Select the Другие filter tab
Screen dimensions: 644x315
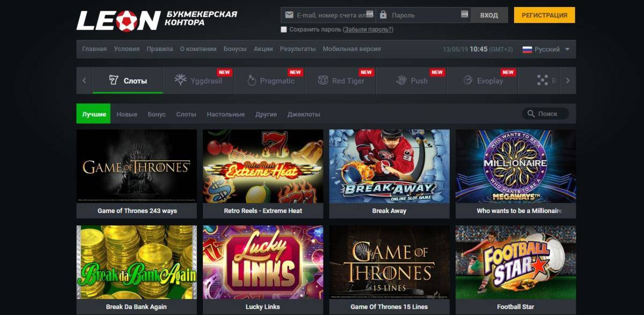pyautogui.click(x=266, y=114)
